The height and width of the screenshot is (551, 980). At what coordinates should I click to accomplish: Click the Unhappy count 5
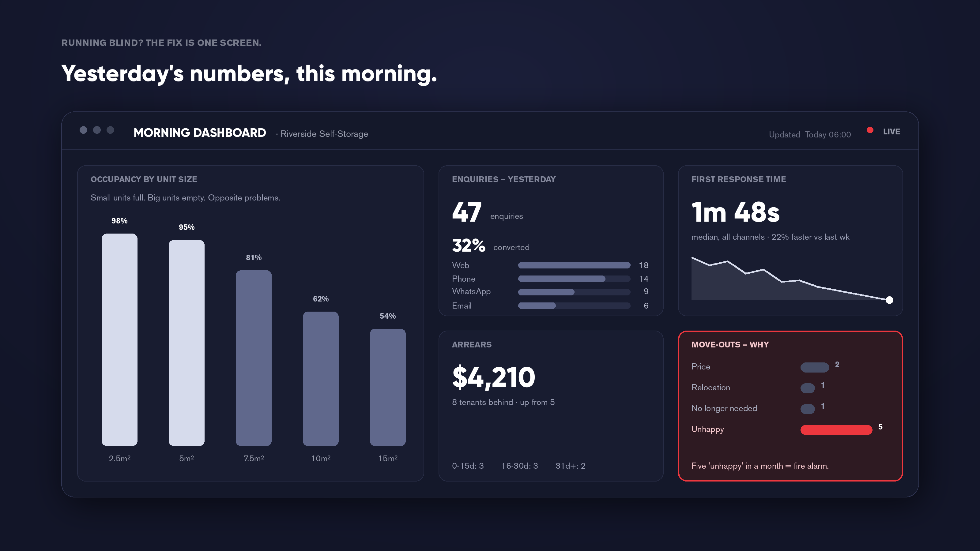point(880,427)
